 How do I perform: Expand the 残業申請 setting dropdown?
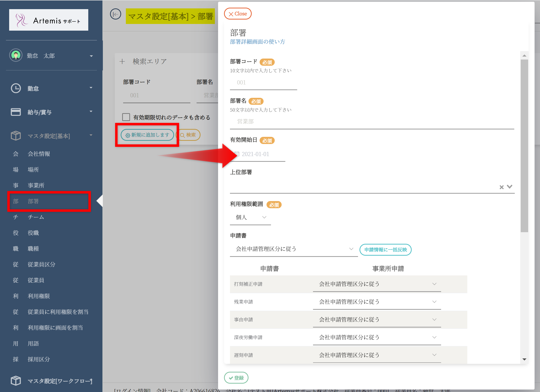point(377,302)
